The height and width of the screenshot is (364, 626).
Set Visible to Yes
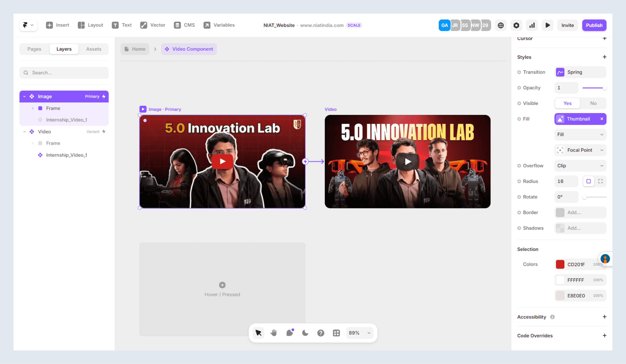tap(567, 103)
